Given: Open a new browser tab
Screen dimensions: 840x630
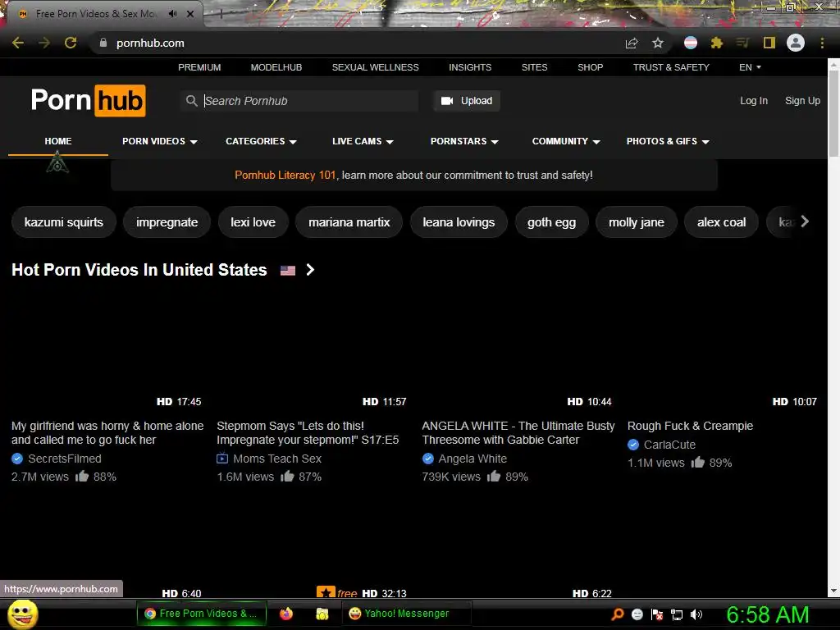Looking at the screenshot, I should pyautogui.click(x=221, y=14).
